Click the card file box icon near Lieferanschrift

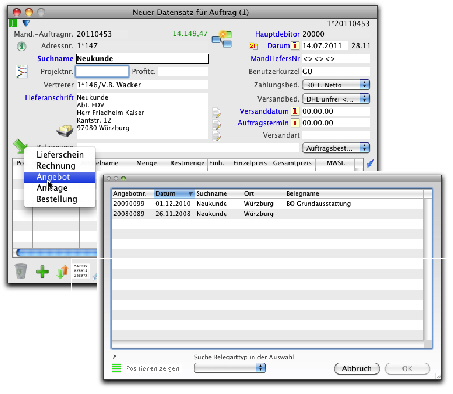(65, 131)
